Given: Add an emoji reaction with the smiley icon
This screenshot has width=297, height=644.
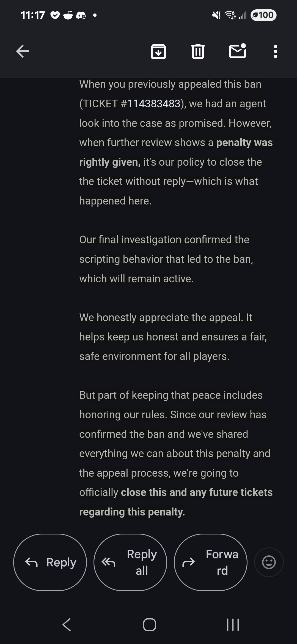Looking at the screenshot, I should (x=269, y=562).
